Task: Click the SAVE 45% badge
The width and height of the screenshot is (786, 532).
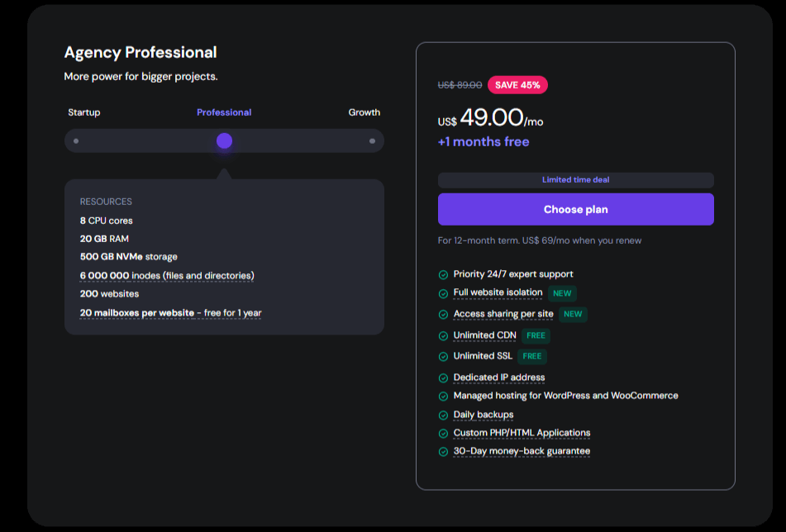Action: [517, 84]
